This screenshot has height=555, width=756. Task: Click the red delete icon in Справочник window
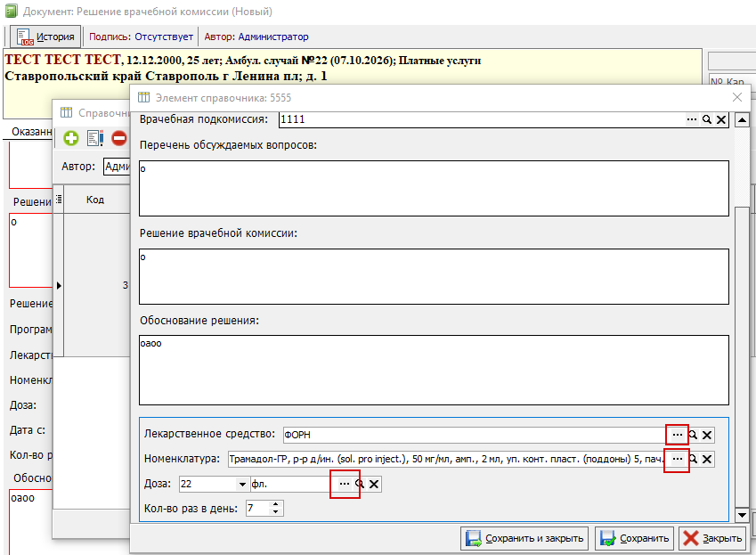click(x=119, y=138)
